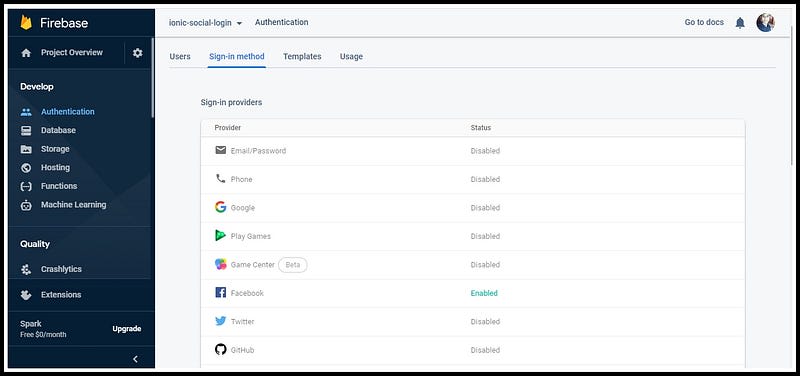Open Storage in sidebar

55,149
